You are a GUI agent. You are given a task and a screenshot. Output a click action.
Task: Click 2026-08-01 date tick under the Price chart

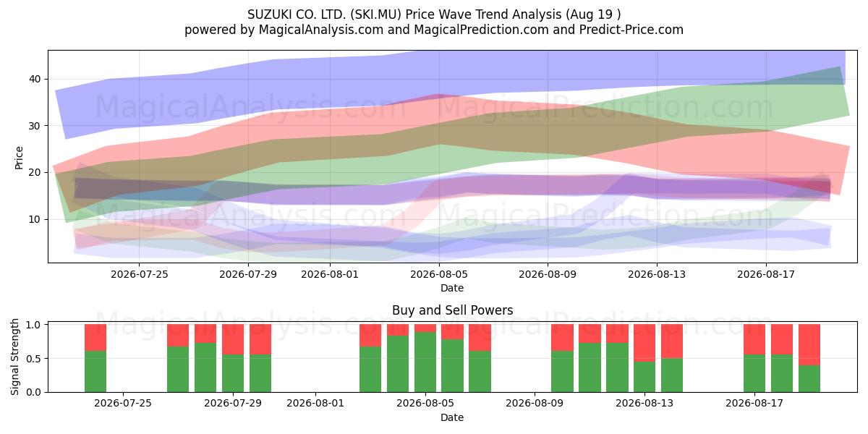(x=330, y=273)
